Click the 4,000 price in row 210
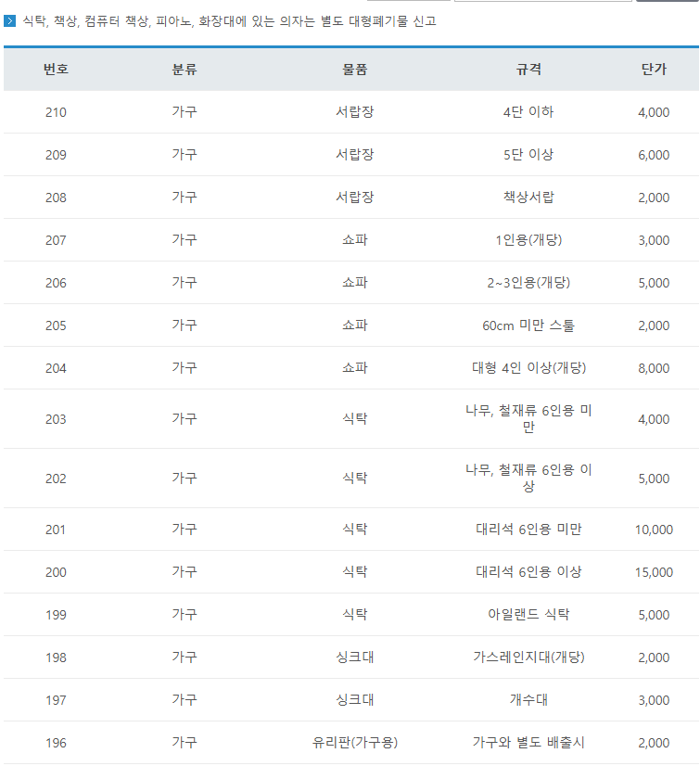This screenshot has height=766, width=700. [x=654, y=112]
